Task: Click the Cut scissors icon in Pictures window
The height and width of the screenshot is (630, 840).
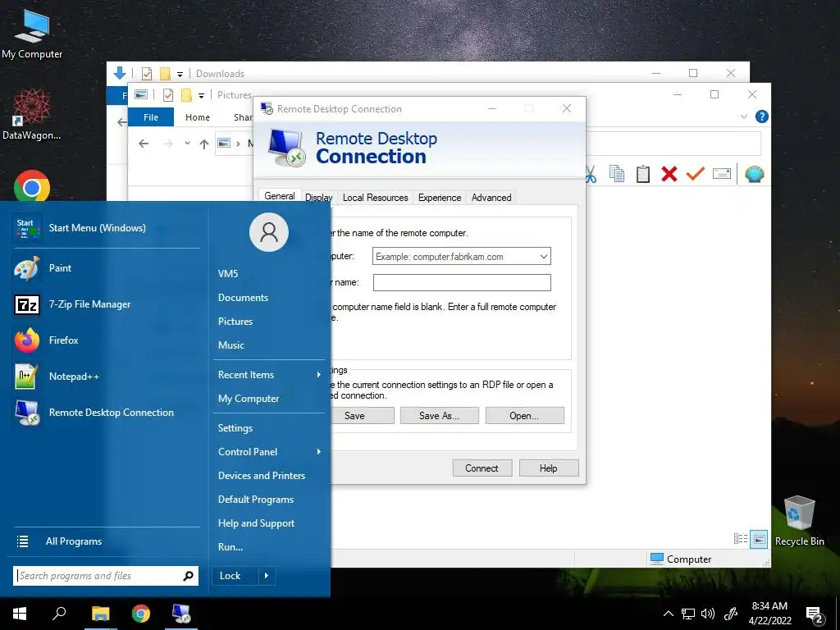Action: click(591, 174)
